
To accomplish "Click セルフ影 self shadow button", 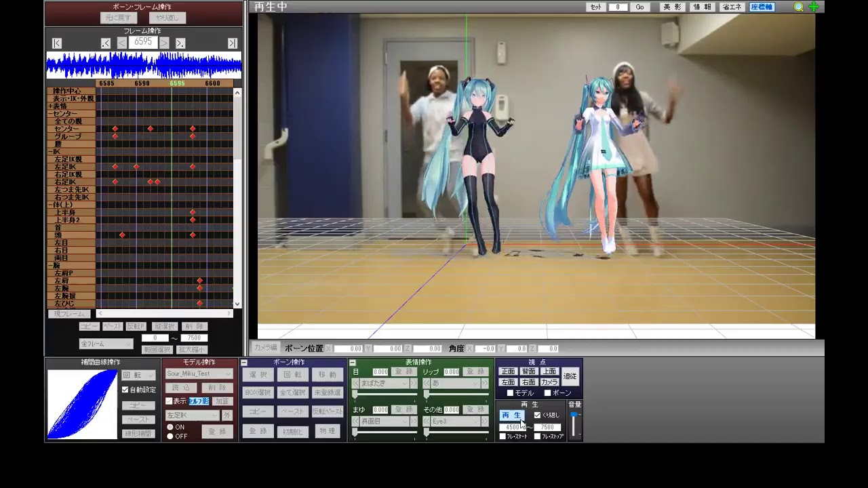I will click(x=199, y=401).
